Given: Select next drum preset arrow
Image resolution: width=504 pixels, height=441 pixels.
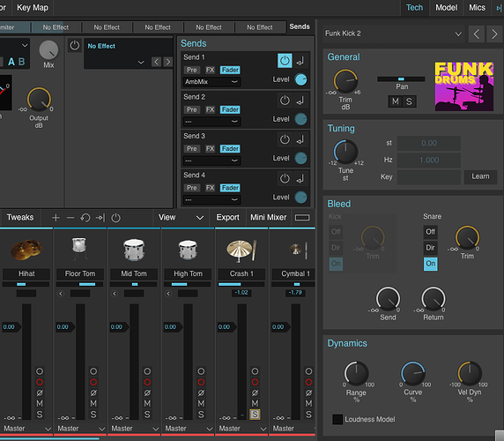Looking at the screenshot, I should tap(494, 34).
